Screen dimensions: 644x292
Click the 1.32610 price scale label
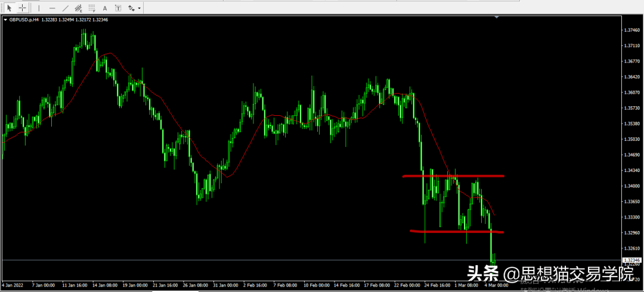tap(631, 248)
